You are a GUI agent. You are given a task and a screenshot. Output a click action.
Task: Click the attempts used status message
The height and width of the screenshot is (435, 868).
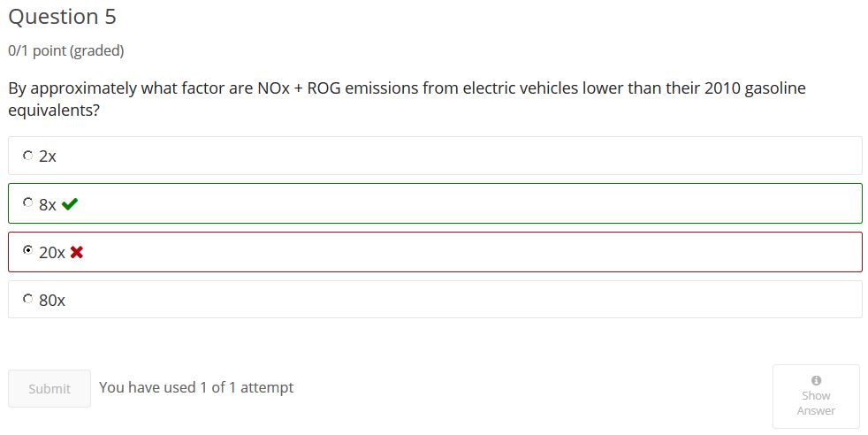(196, 387)
